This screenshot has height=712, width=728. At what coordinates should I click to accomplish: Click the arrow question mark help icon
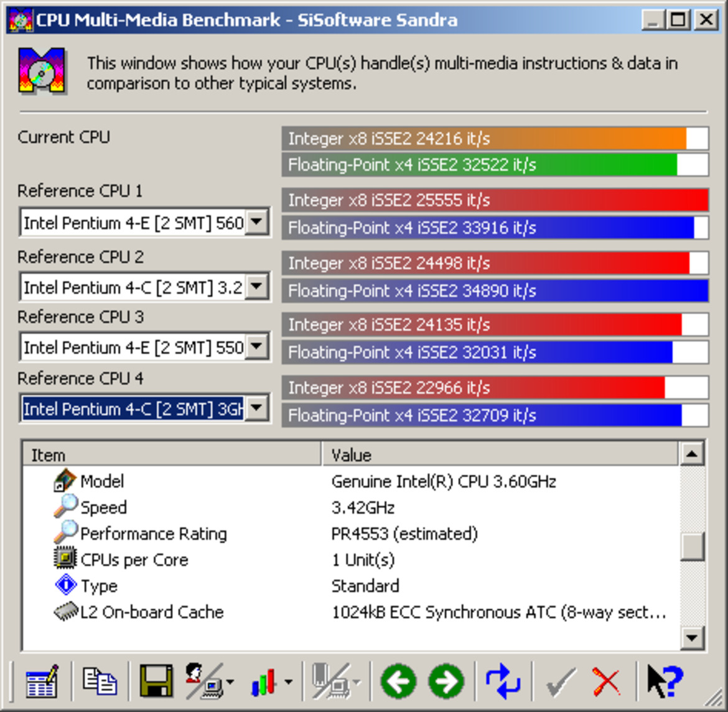point(665,682)
